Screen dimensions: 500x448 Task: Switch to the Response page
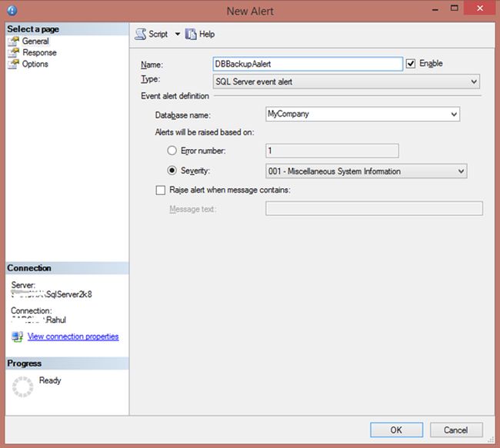[x=39, y=52]
